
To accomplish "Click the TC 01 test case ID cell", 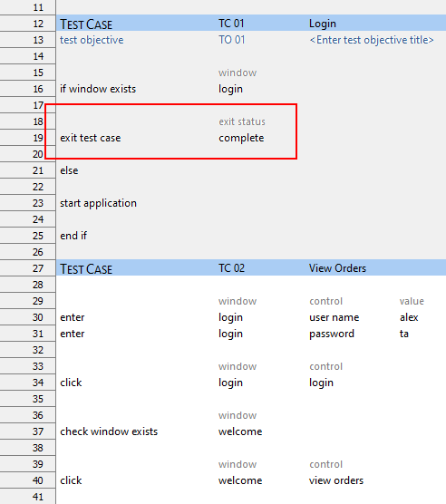I will (231, 24).
